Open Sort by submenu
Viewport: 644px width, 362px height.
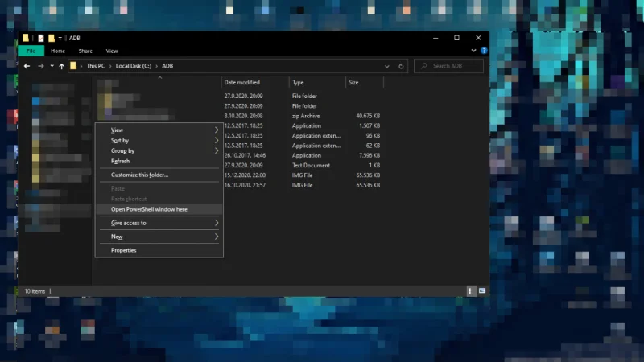[x=159, y=140]
